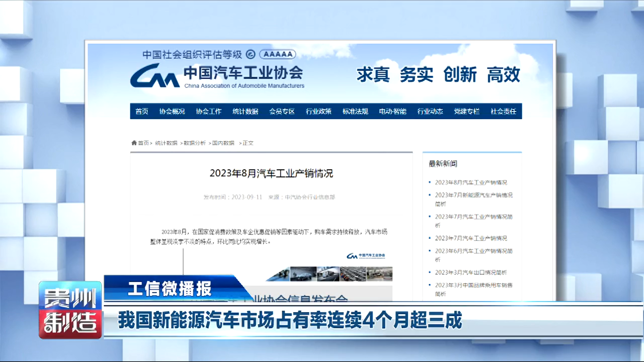Click the article title 2023年8月汽车工业产销情况
This screenshot has height=362, width=644.
pos(271,173)
